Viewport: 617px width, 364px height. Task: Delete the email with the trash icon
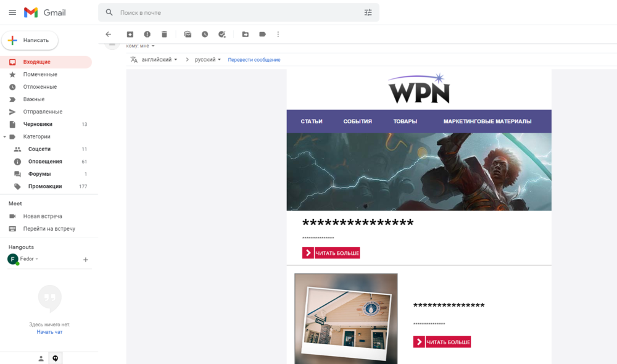click(x=164, y=35)
